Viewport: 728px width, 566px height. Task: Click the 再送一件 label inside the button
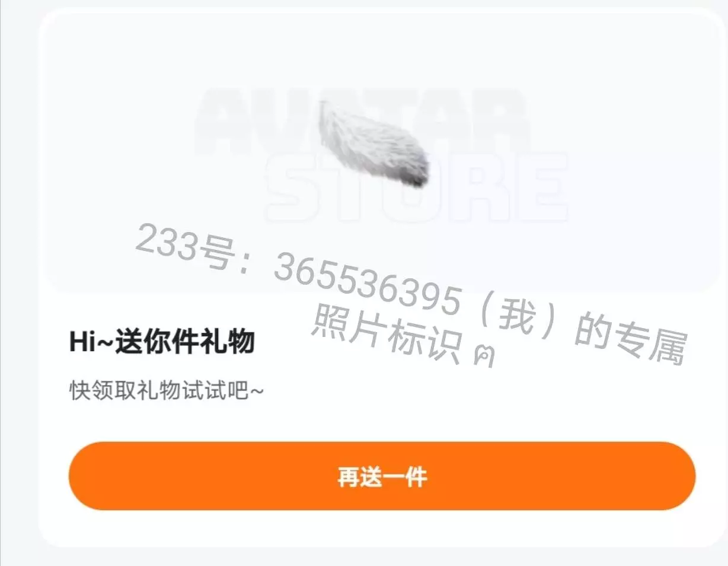coord(382,477)
